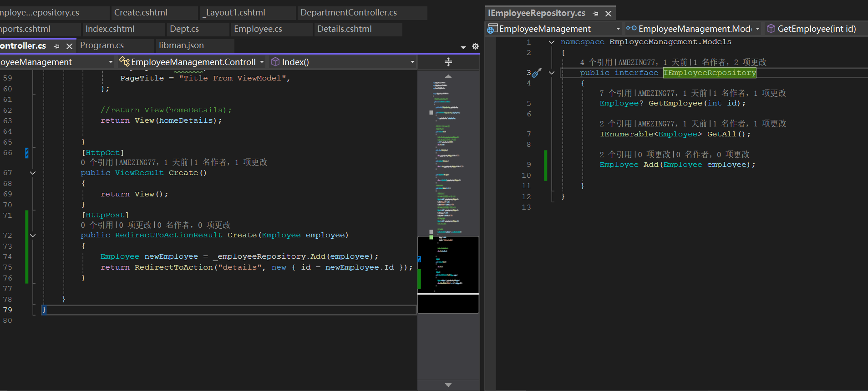Open the tab overflow dropdown arrow
The height and width of the screenshot is (391, 868).
(x=463, y=47)
